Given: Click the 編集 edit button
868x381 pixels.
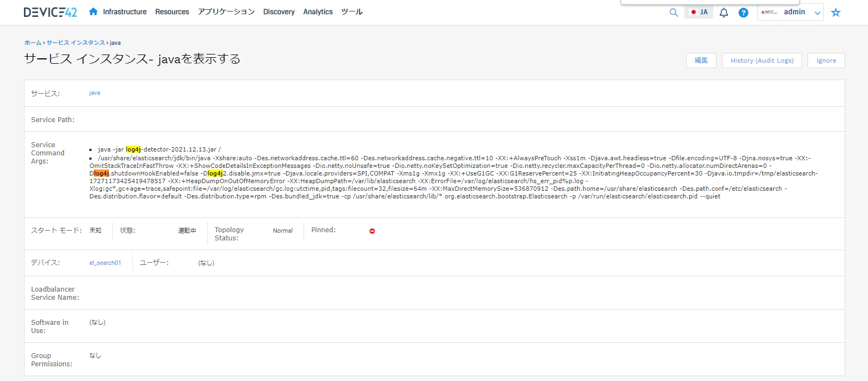Looking at the screenshot, I should pos(701,61).
